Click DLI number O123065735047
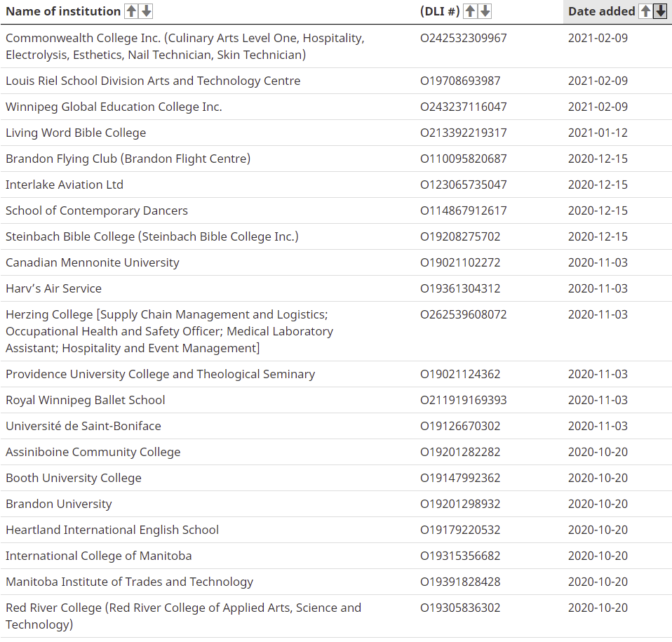 pyautogui.click(x=463, y=185)
